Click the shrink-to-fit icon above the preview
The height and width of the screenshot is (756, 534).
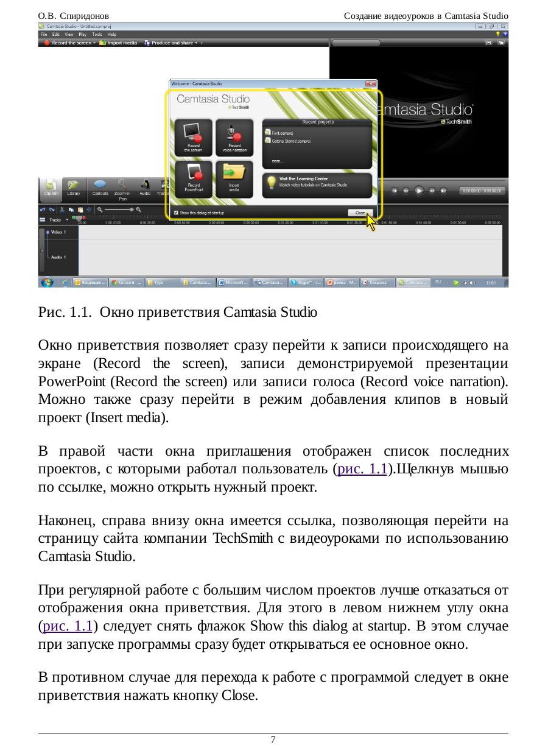tap(488, 43)
